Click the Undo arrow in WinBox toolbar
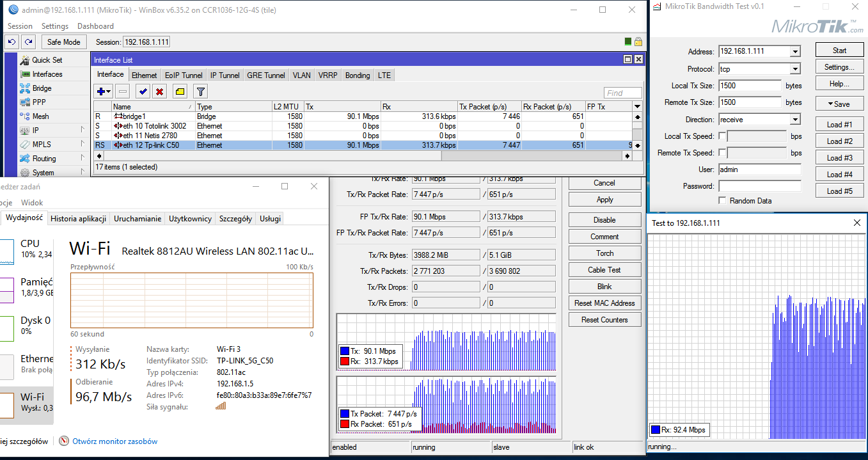Image resolution: width=868 pixels, height=460 pixels. (x=12, y=42)
